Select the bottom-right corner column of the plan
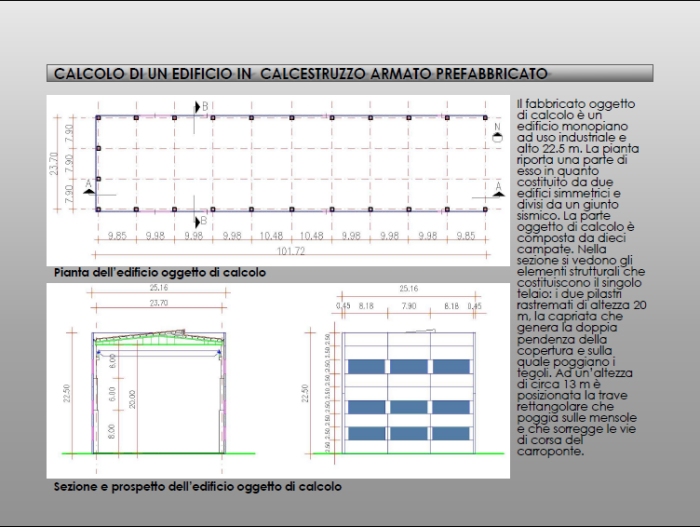Screen dimensions: 700x527 (x=485, y=210)
